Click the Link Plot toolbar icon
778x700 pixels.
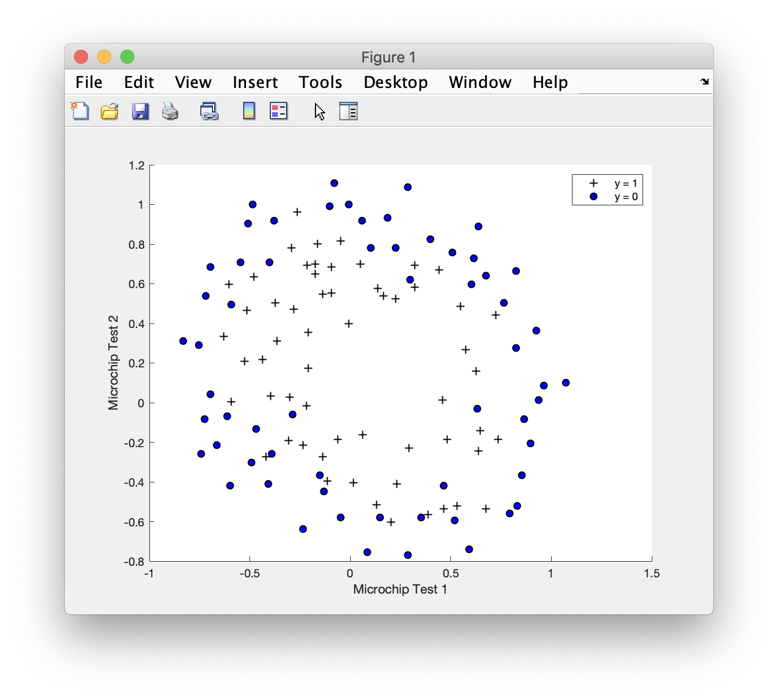tap(209, 111)
